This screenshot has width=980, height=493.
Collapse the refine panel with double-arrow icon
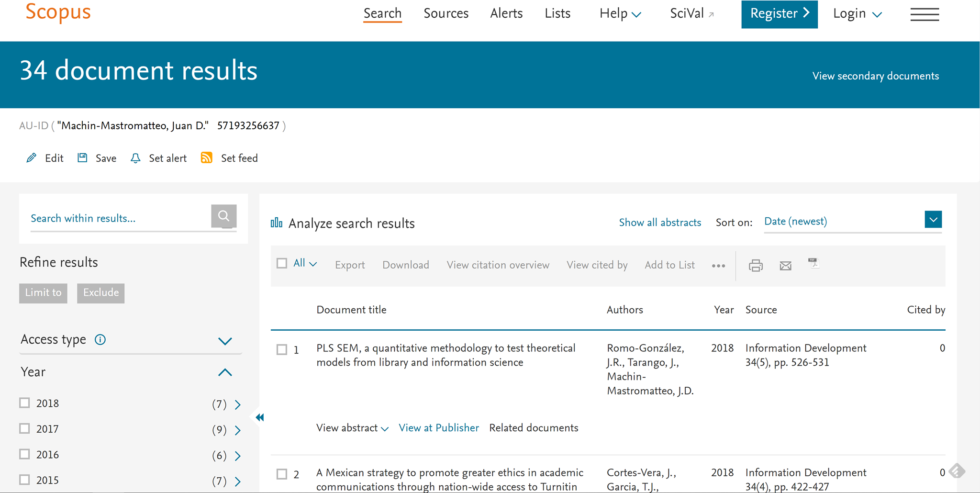(260, 417)
